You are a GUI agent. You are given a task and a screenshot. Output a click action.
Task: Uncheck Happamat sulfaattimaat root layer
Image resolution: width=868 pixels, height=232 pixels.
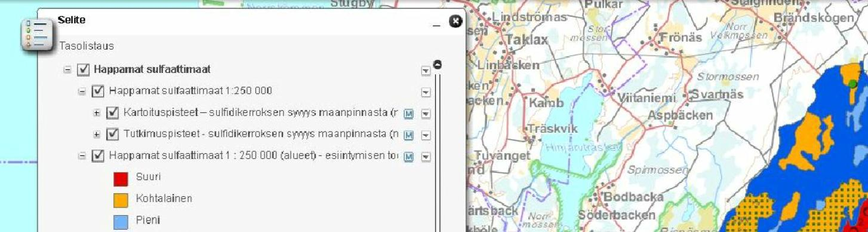point(84,70)
